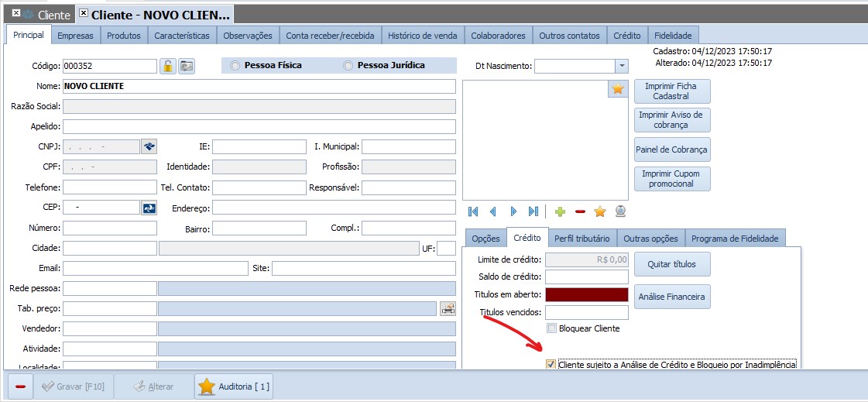Viewport: 868px width, 402px height.
Task: Click the Tab. preço lookup icon
Action: [x=448, y=308]
